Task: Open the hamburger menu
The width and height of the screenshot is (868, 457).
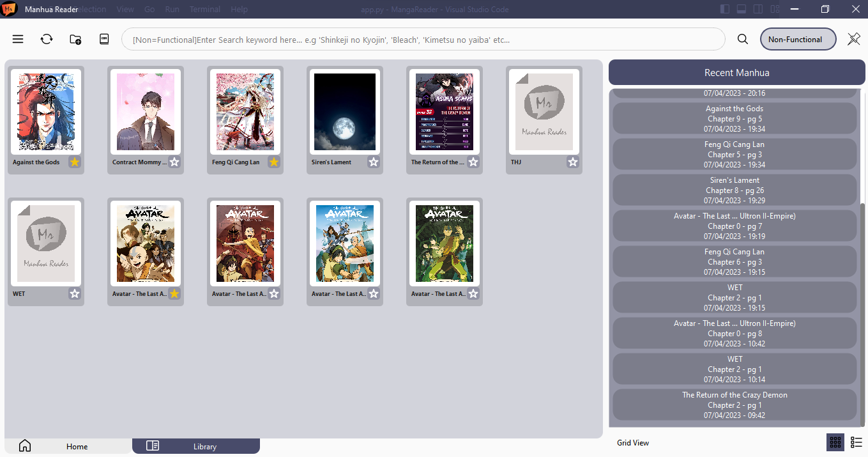Action: click(x=18, y=39)
